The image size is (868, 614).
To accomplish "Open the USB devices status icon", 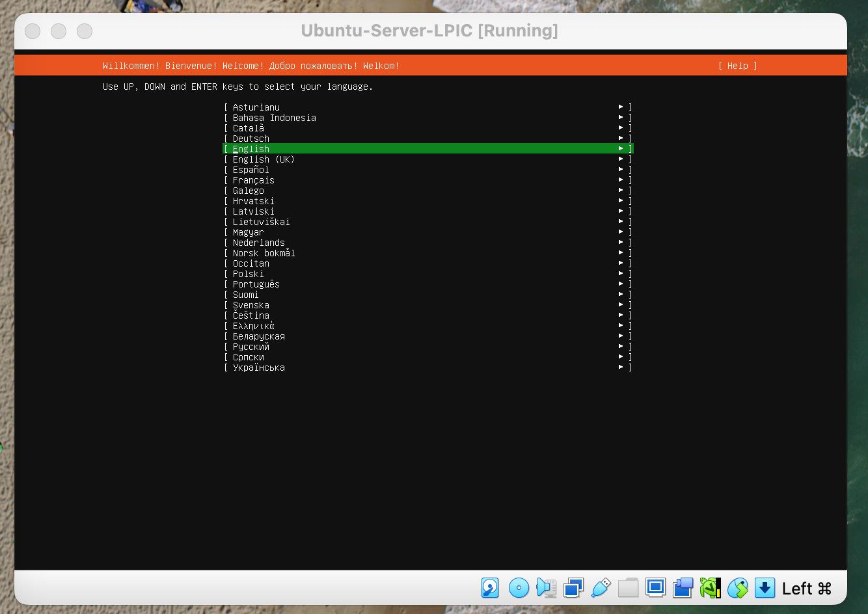I will 601,588.
